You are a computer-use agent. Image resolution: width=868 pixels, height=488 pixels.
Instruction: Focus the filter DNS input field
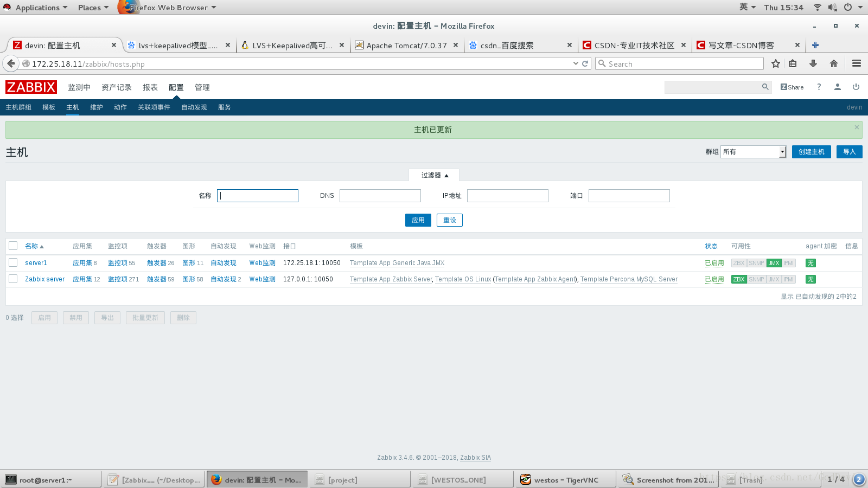[x=380, y=196]
